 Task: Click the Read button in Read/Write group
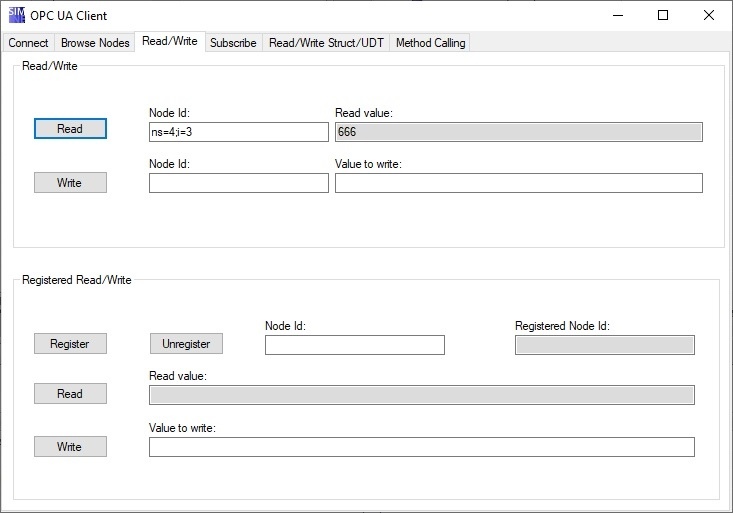(x=70, y=129)
